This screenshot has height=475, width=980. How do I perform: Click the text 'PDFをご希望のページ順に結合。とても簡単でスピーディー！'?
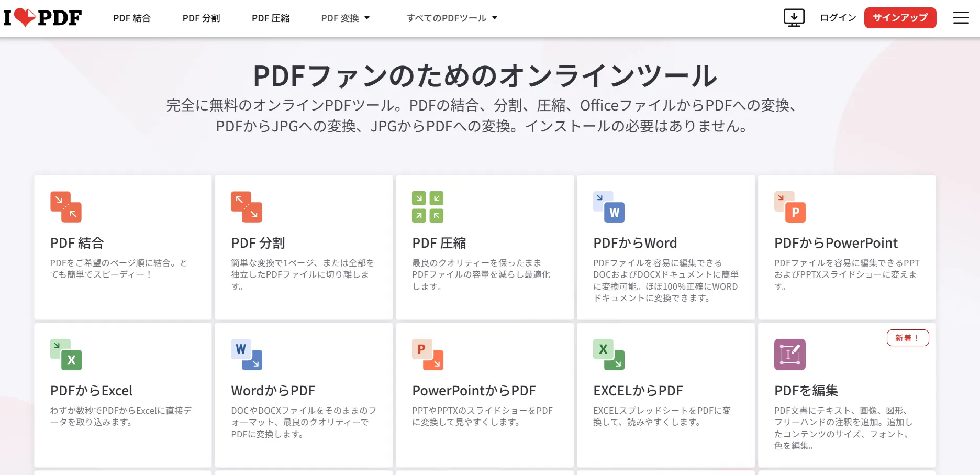pos(119,269)
